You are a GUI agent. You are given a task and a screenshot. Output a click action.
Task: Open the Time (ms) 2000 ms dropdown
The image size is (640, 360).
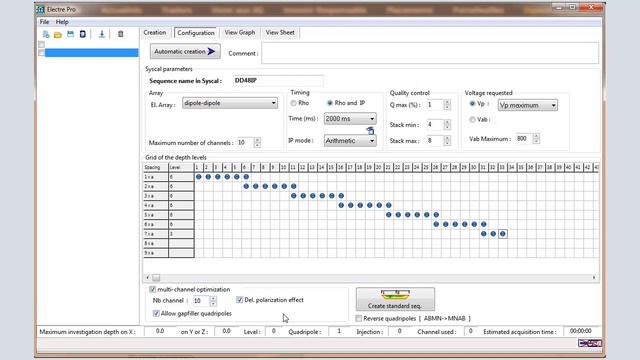click(x=350, y=119)
